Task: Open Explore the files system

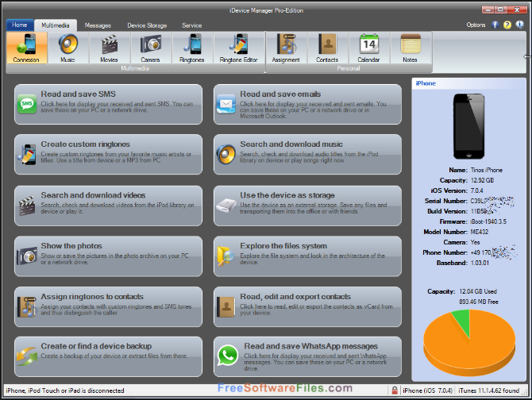Action: coord(307,256)
